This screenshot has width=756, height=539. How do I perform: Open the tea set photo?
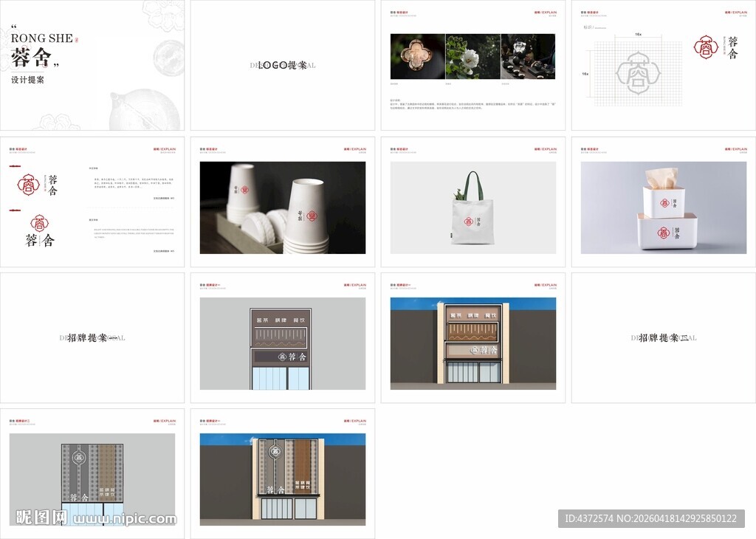pyautogui.click(x=529, y=56)
